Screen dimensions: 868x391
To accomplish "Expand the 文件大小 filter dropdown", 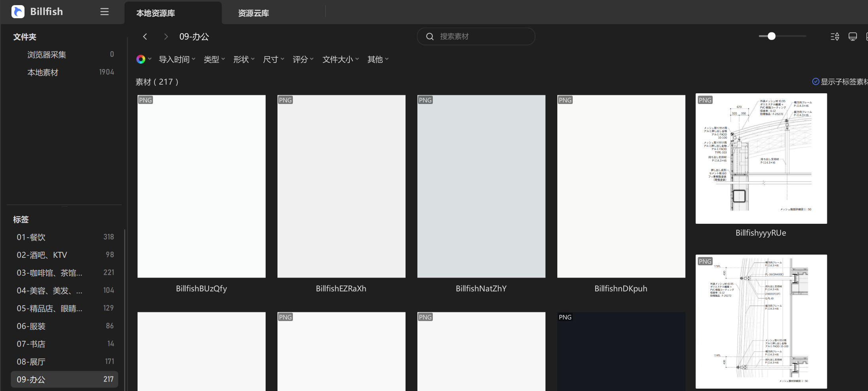I will (340, 59).
